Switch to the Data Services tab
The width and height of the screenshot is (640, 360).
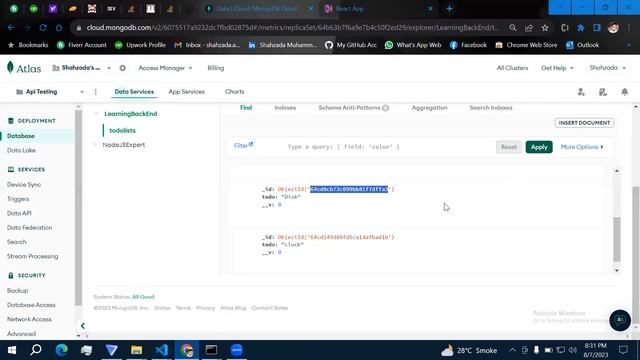(x=134, y=92)
